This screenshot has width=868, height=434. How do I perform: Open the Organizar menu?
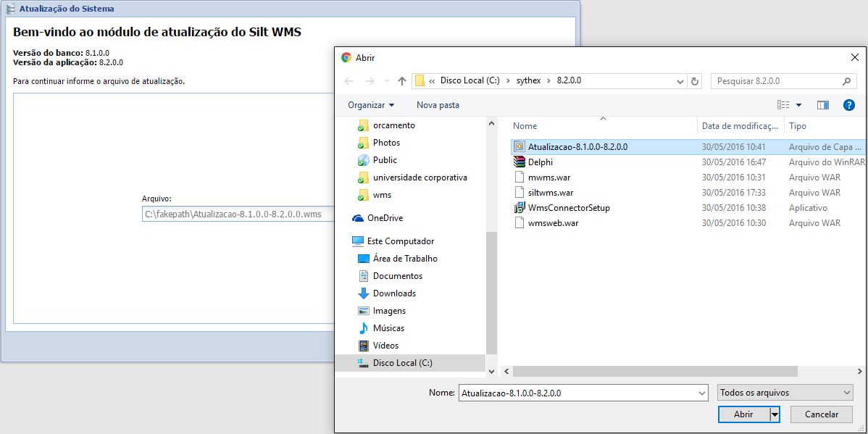pos(371,105)
